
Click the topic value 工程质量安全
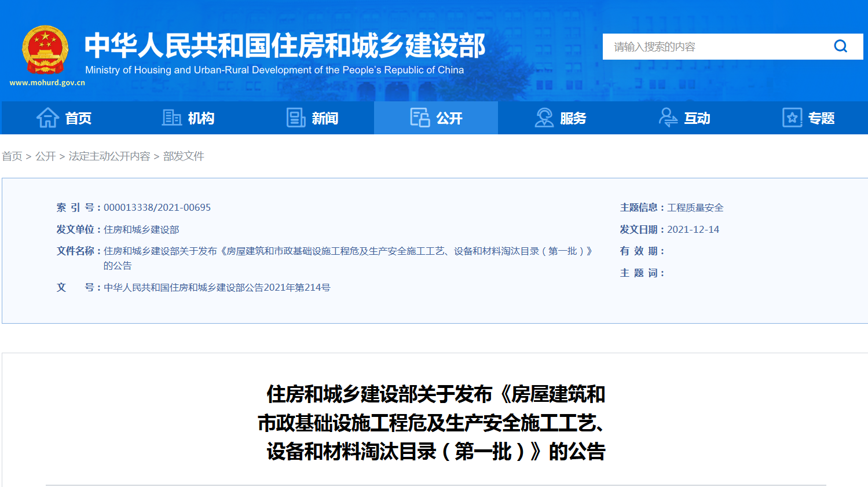[695, 207]
